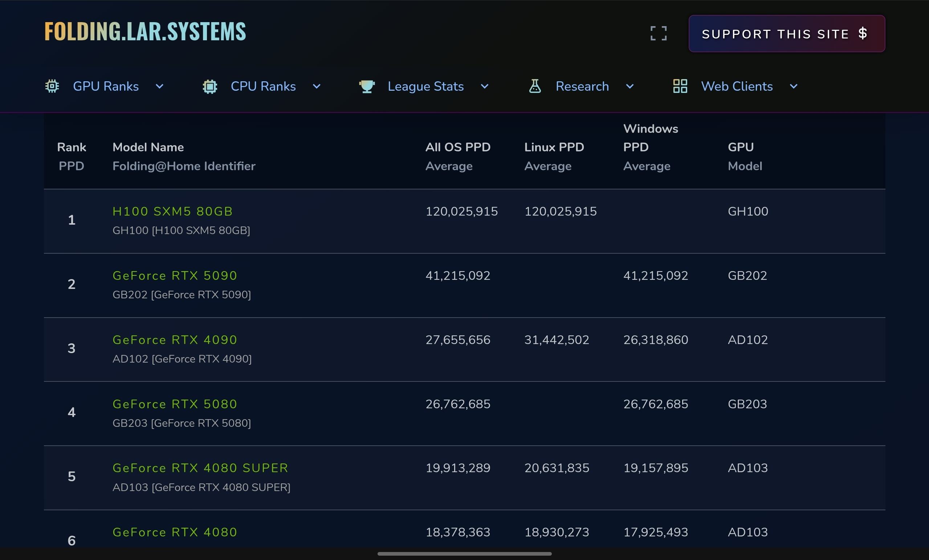Open the GeForce RTX 5080 link
This screenshot has width=929, height=560.
pyautogui.click(x=175, y=404)
